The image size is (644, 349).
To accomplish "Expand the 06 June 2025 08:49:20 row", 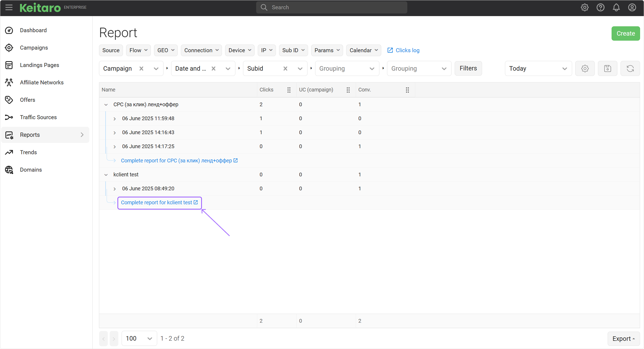I will pos(115,189).
